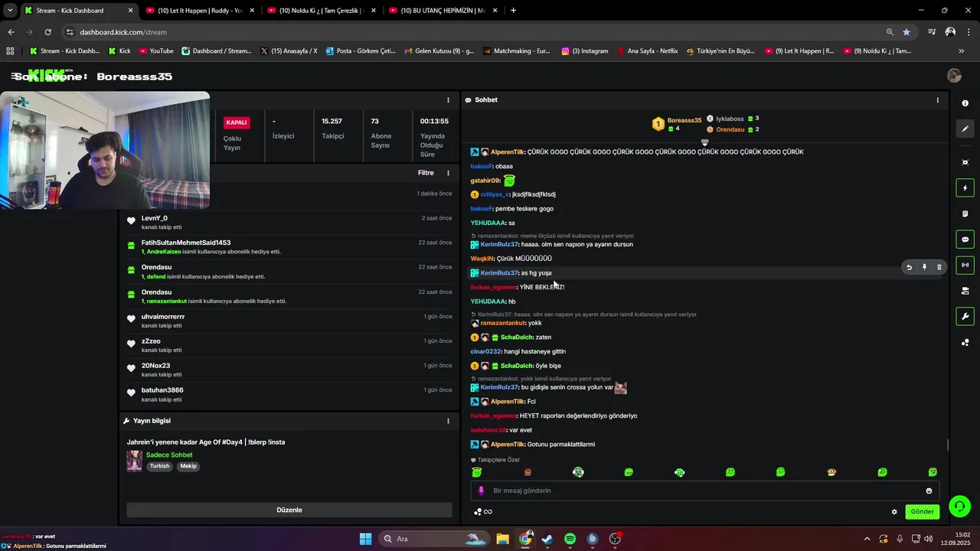Open the info icon in right sidebar
Image resolution: width=980 pixels, height=551 pixels.
(965, 103)
